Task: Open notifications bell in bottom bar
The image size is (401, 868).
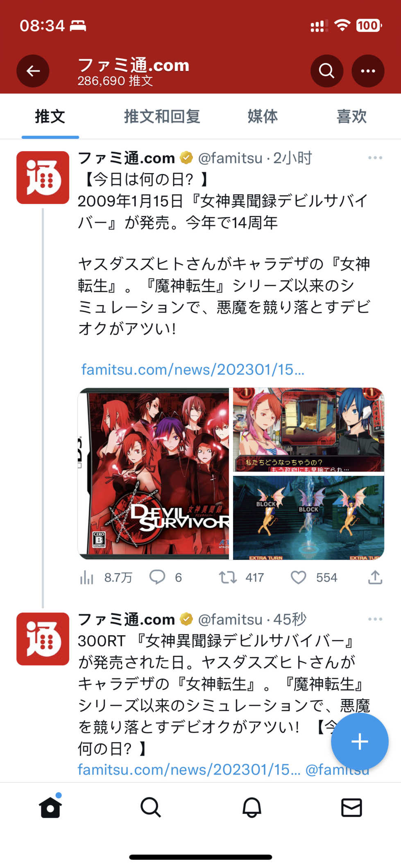Action: tap(251, 807)
